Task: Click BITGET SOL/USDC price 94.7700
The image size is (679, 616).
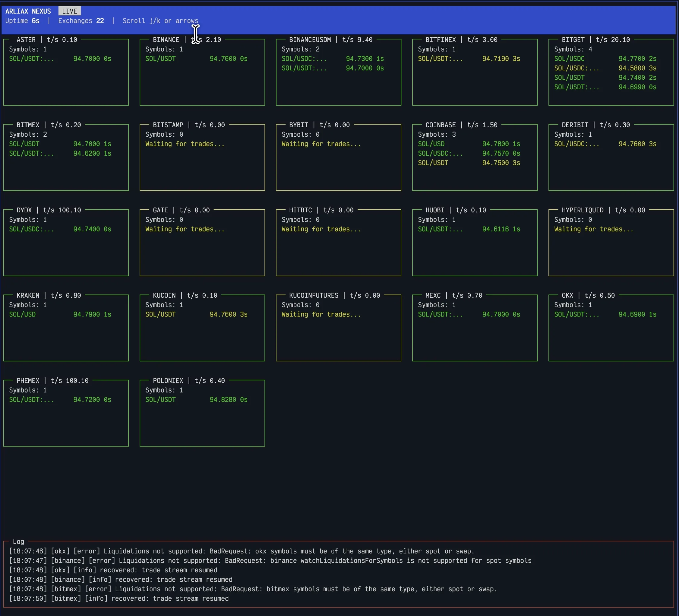Action: 632,59
